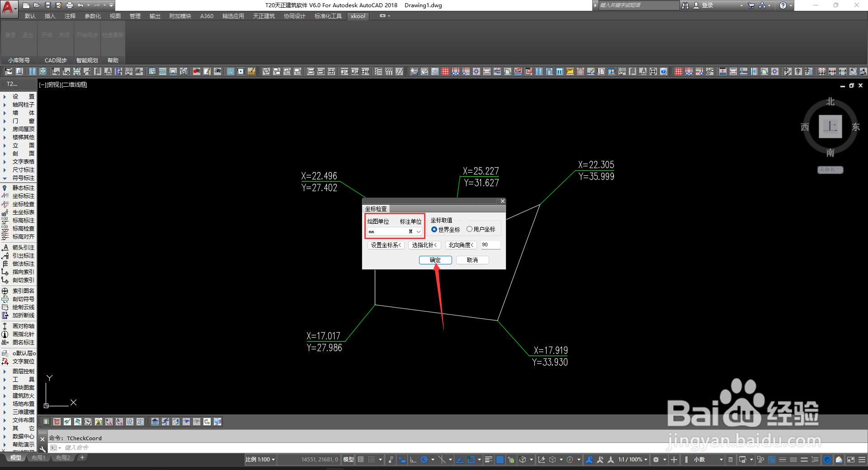Open the status bar customization menu

click(862, 460)
